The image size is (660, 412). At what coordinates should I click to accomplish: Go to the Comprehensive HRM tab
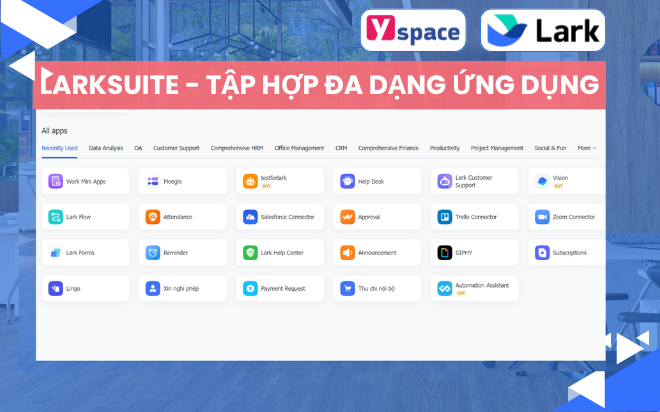(237, 148)
